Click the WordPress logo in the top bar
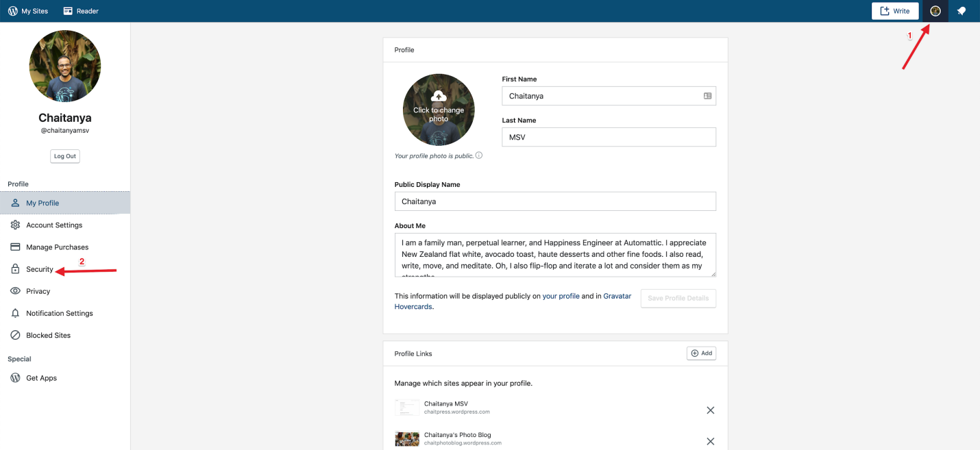Screen dimensions: 980x450 [13, 11]
